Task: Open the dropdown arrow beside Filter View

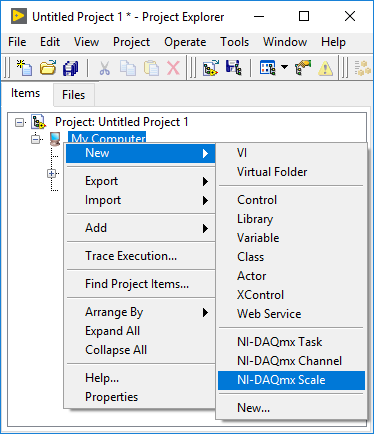Action: [x=284, y=67]
